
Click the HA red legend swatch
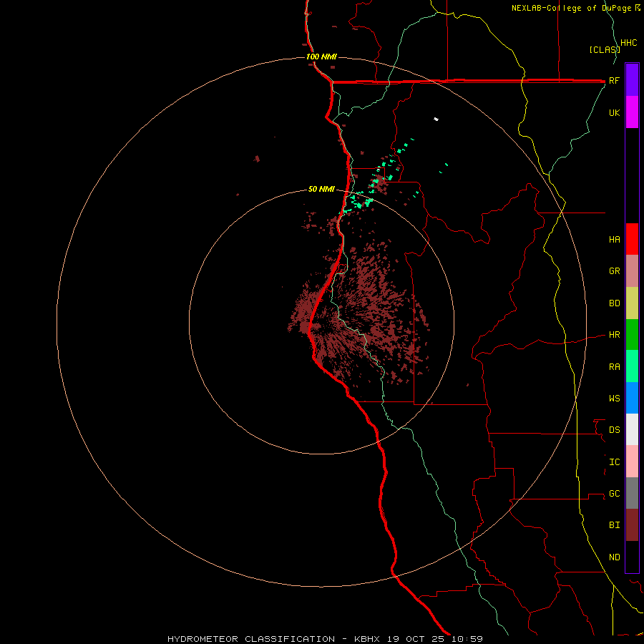coord(632,239)
